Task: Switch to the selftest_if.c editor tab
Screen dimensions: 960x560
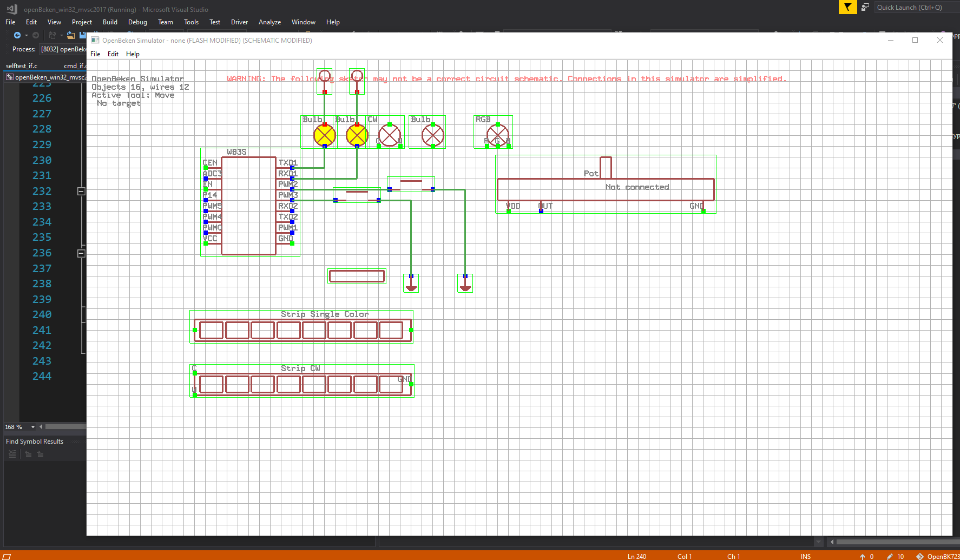Action: (x=22, y=66)
